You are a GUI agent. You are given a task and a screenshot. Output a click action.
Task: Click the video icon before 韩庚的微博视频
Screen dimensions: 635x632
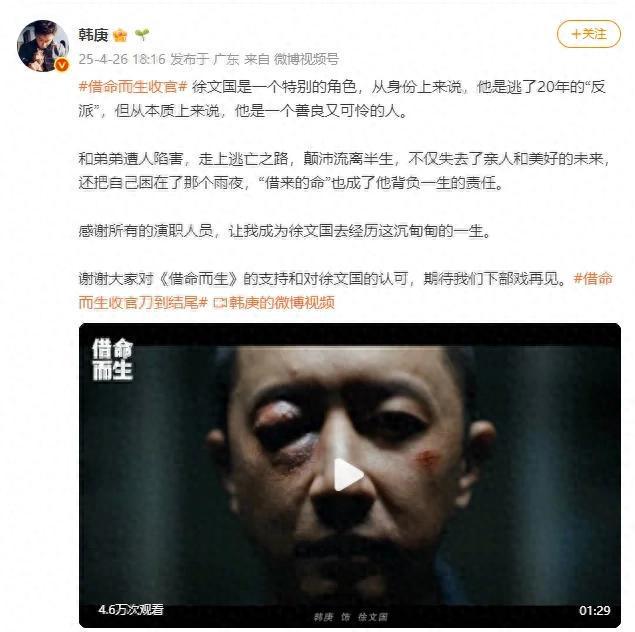[220, 303]
